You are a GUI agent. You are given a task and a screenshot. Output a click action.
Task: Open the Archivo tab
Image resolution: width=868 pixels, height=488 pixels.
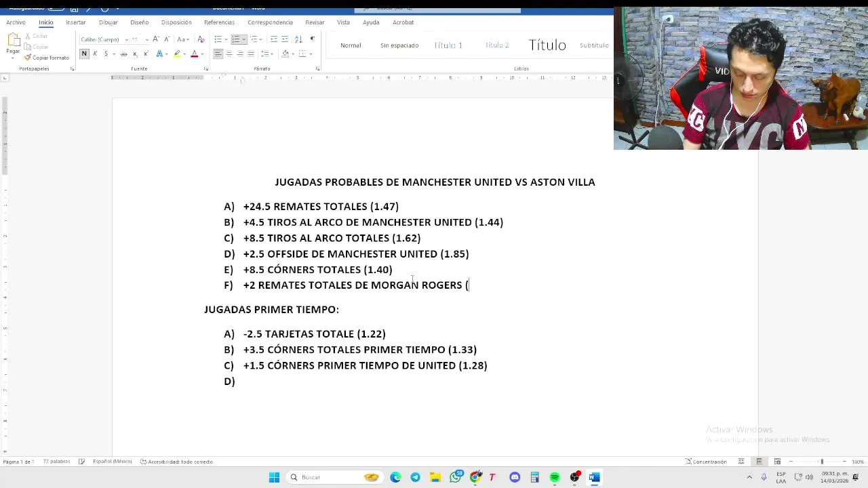click(x=16, y=22)
